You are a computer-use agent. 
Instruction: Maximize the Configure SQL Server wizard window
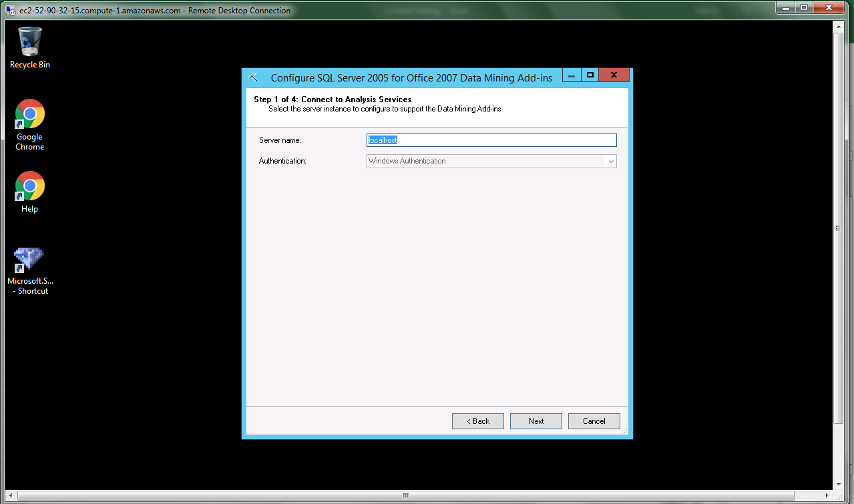590,75
